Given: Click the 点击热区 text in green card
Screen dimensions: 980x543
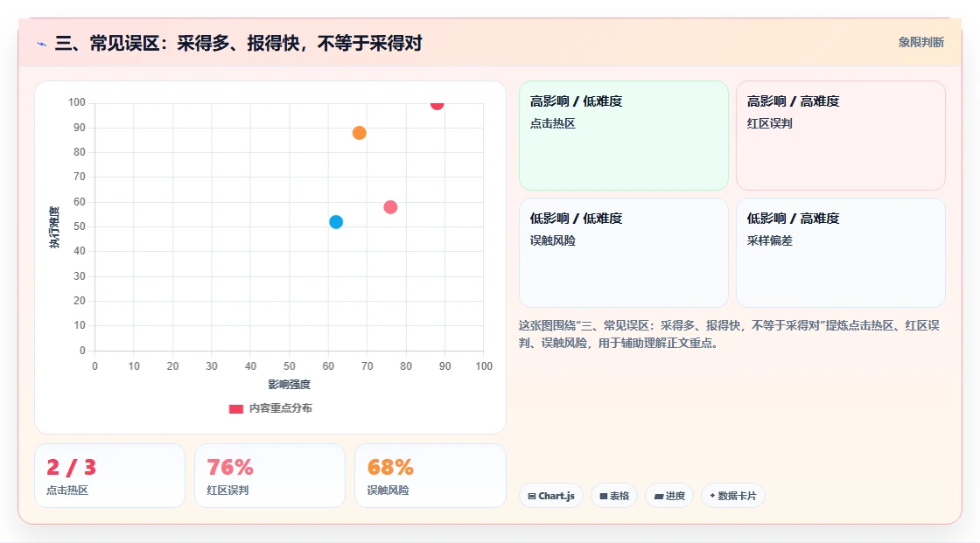Looking at the screenshot, I should pyautogui.click(x=552, y=123).
